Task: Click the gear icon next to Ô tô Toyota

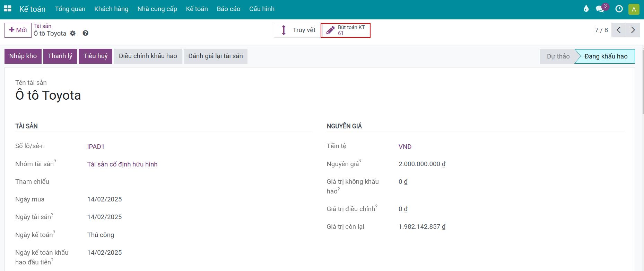Action: tap(72, 33)
